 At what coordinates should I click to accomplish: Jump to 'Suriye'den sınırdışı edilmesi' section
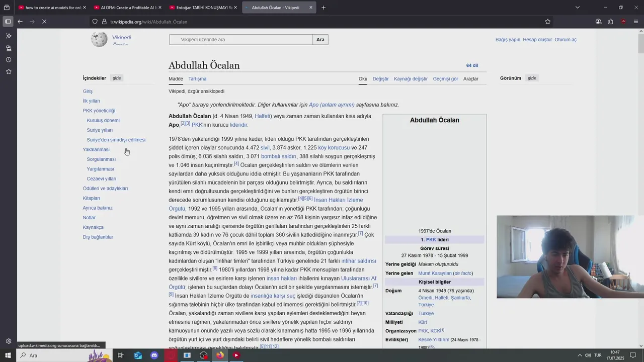116,140
